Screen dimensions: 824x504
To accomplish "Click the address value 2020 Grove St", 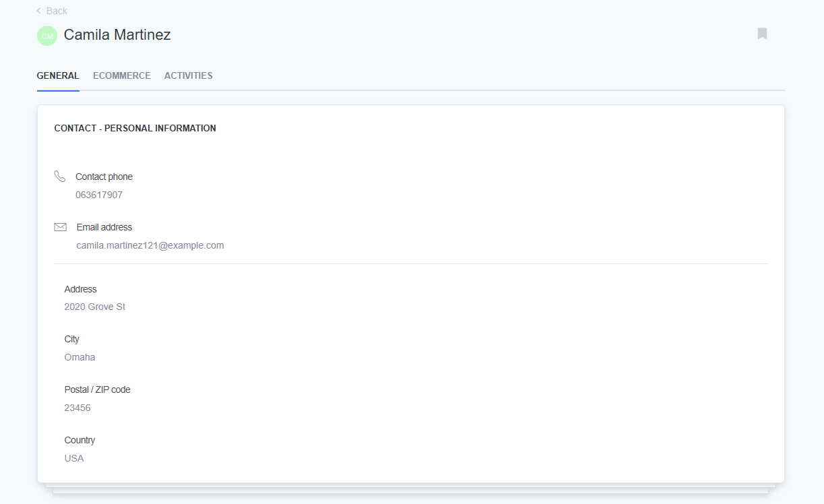I will 95,307.
